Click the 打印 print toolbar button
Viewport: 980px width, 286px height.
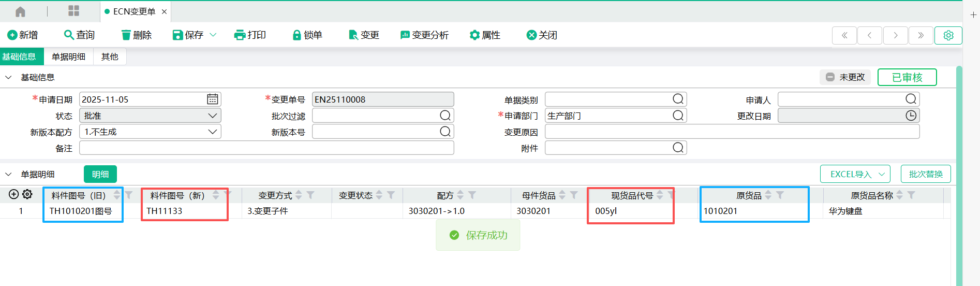250,35
